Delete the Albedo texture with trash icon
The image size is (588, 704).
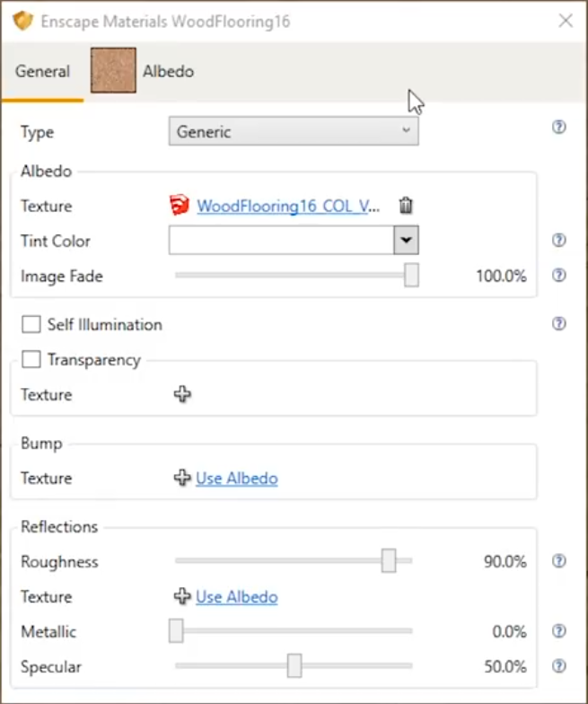[406, 206]
